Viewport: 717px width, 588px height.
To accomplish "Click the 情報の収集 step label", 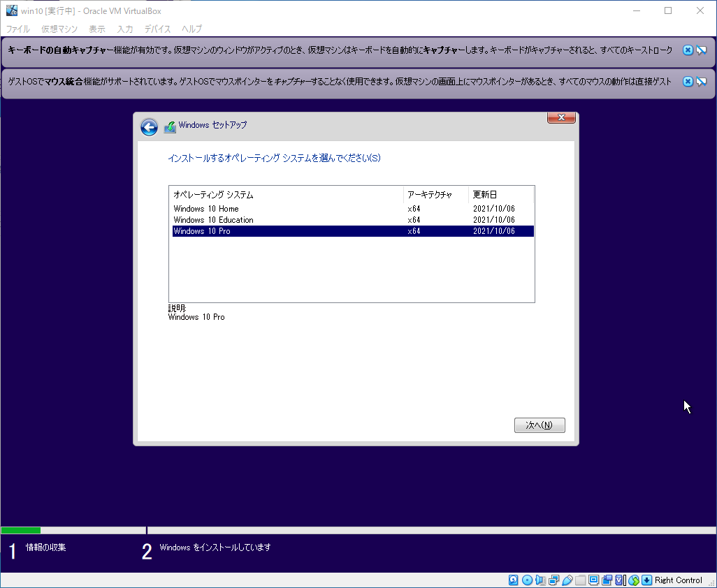I will (x=45, y=547).
